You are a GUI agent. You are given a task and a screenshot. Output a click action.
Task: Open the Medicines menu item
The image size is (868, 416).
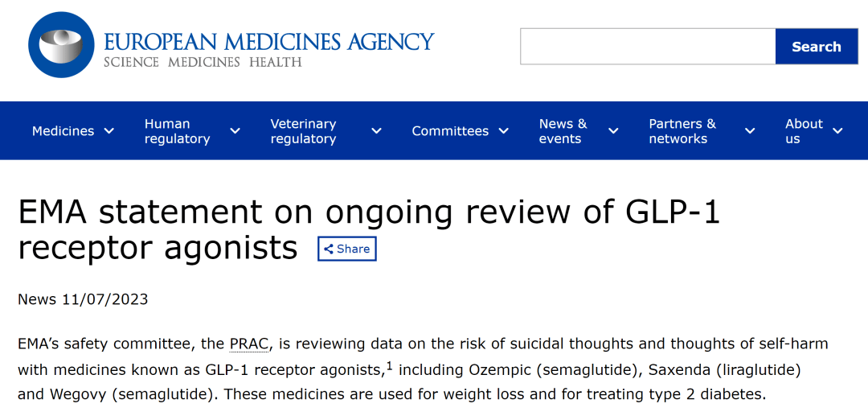click(x=63, y=131)
